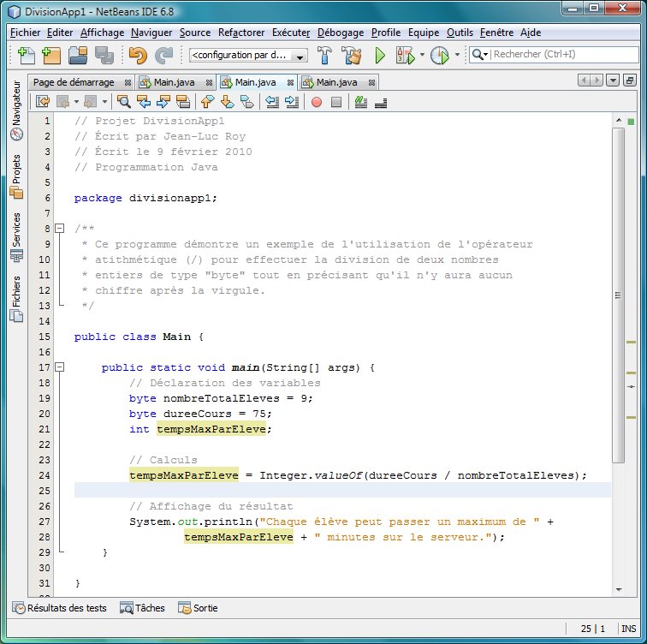Open the Débogage menu
Image resolution: width=647 pixels, height=644 pixels.
(x=341, y=33)
